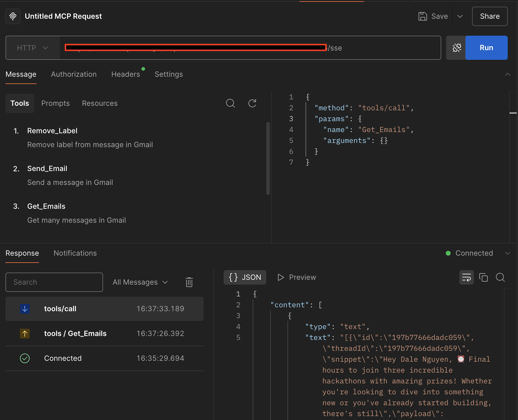Expand the Connected status chevron

(508, 253)
